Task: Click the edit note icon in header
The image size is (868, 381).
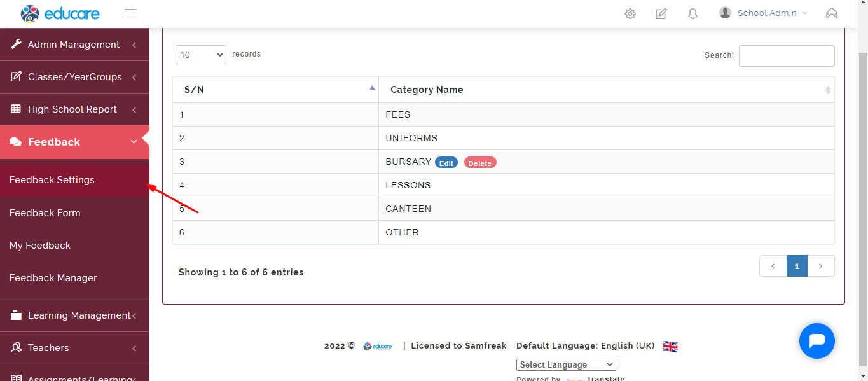Action: 661,13
